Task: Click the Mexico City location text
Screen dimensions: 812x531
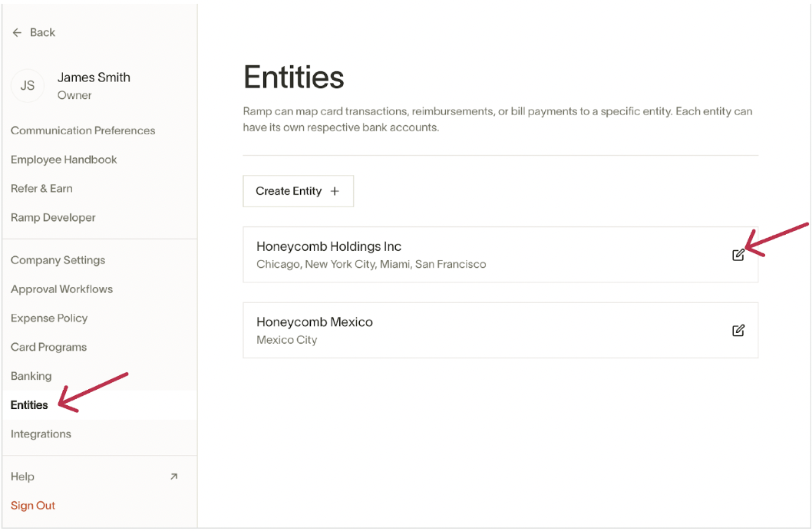Action: tap(287, 339)
